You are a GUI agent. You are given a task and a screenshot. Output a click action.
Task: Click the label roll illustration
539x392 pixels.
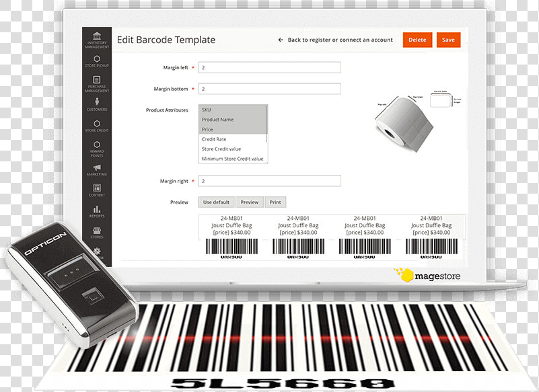[404, 124]
